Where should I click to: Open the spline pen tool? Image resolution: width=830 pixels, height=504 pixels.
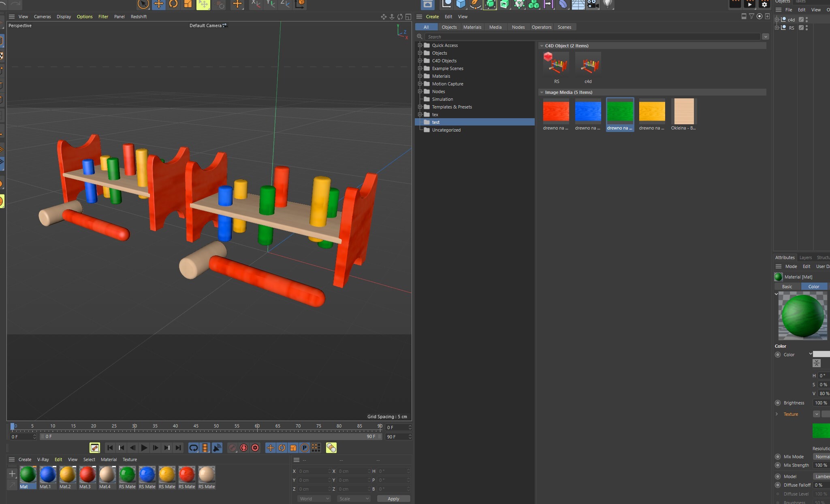point(475,4)
